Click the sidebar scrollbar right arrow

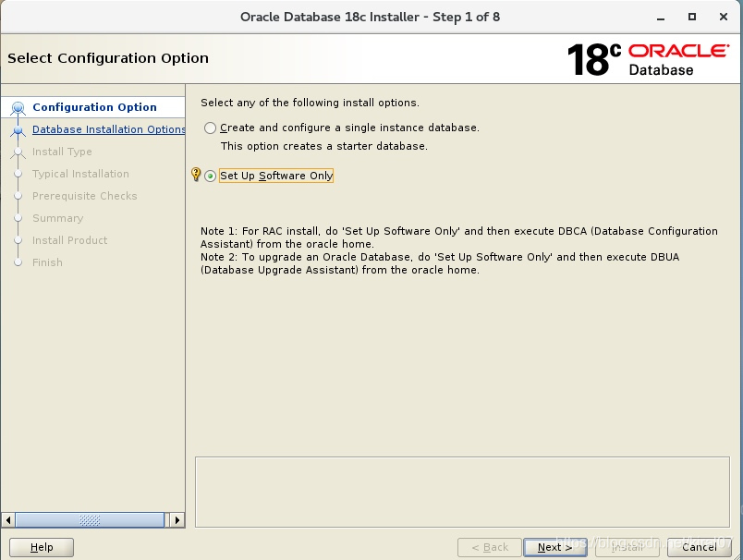pyautogui.click(x=177, y=519)
